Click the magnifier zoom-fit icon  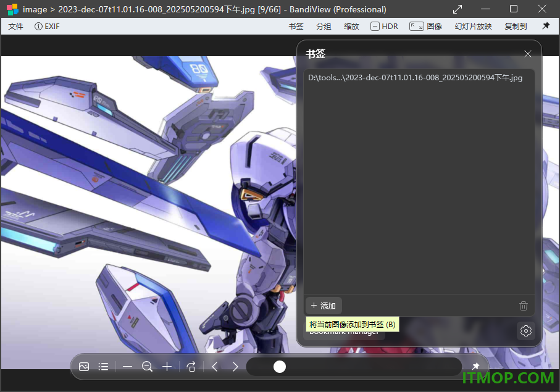coord(147,367)
